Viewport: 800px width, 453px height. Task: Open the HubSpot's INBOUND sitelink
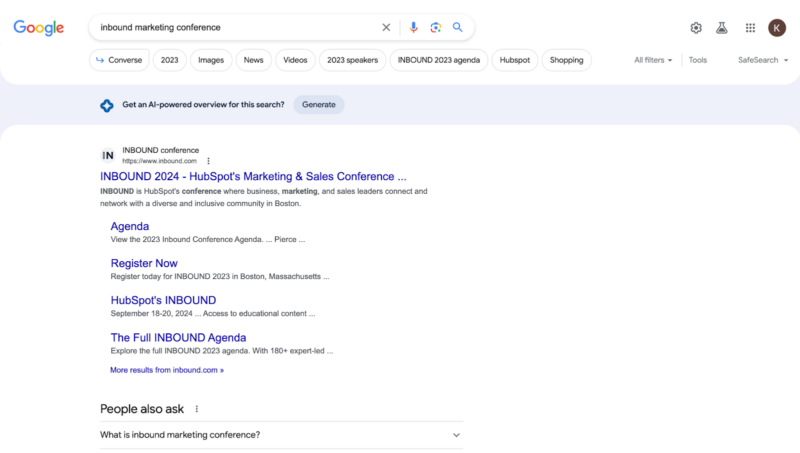163,300
